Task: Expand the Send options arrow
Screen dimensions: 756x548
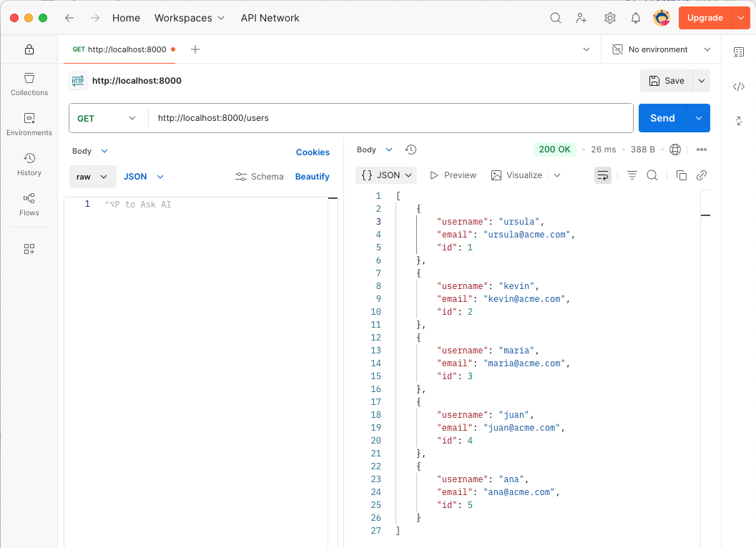Action: tap(699, 118)
